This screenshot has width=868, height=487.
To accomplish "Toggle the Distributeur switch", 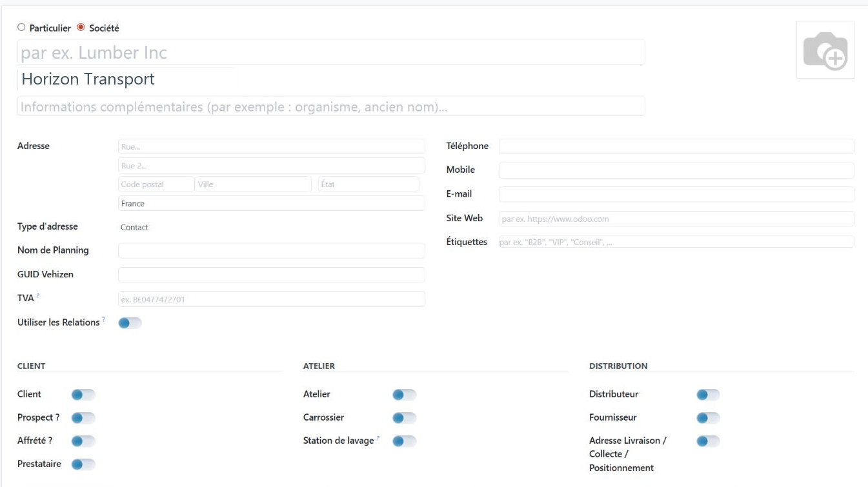I will tap(708, 395).
